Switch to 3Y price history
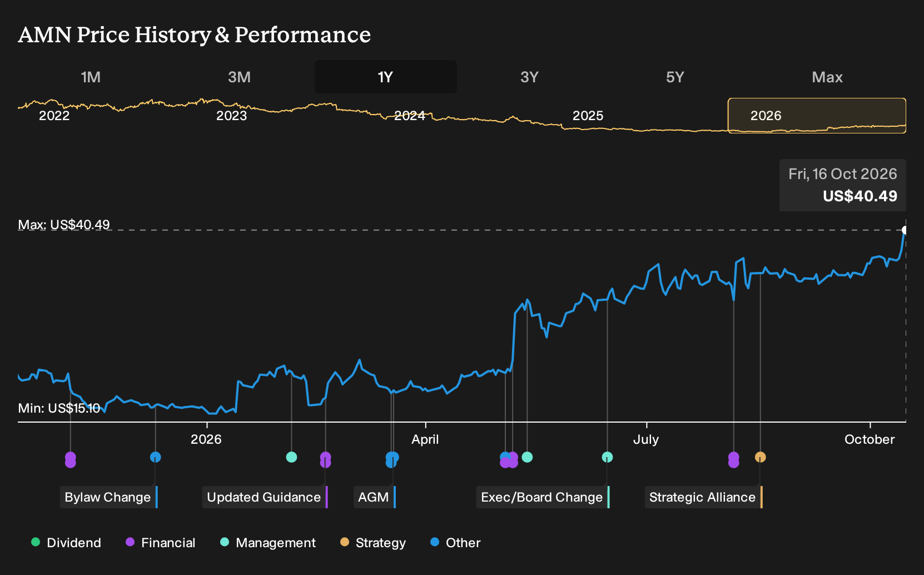 (529, 77)
